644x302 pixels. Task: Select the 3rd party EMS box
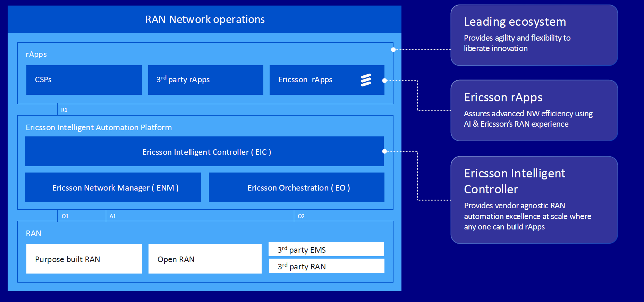click(326, 250)
